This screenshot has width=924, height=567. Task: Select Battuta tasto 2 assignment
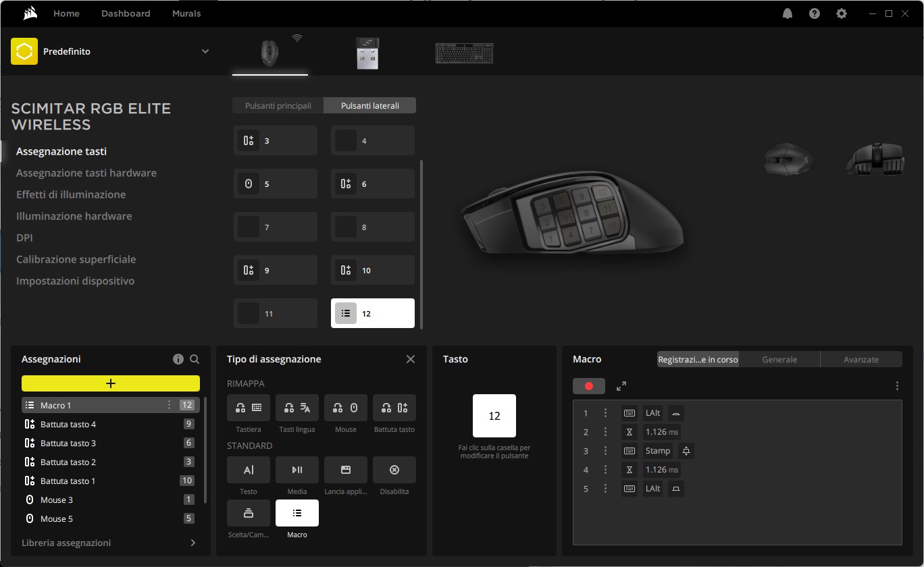click(111, 462)
